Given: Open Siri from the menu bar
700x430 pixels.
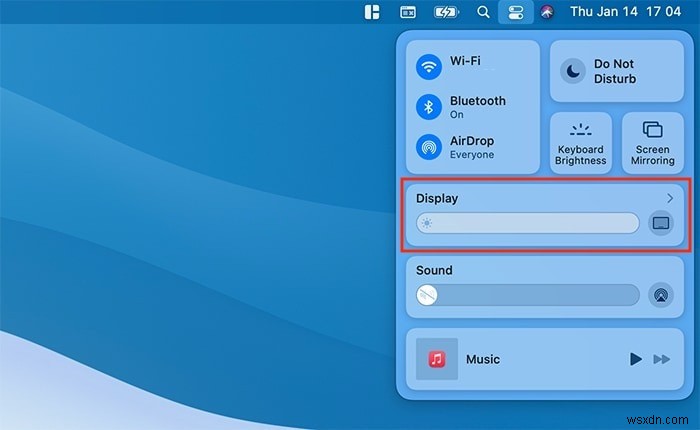Looking at the screenshot, I should click(547, 12).
